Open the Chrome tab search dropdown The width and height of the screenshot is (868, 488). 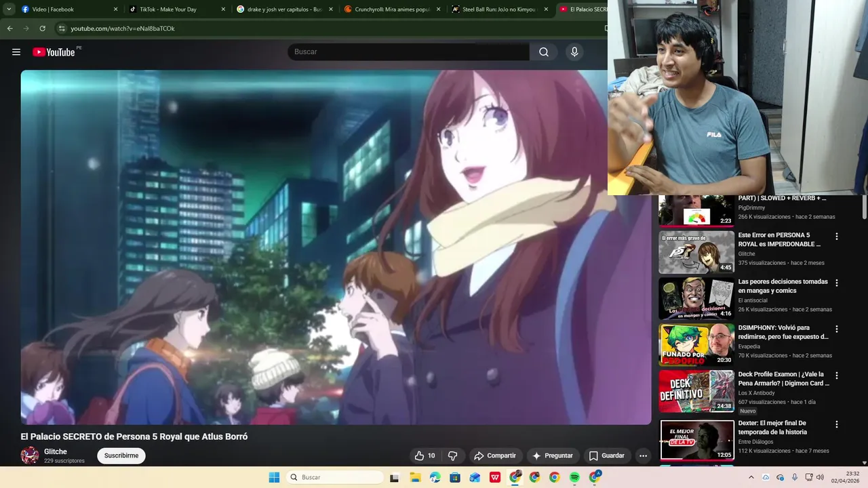(x=9, y=9)
